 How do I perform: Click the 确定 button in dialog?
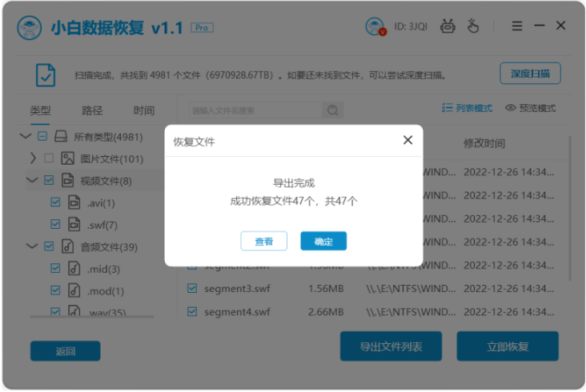[323, 241]
